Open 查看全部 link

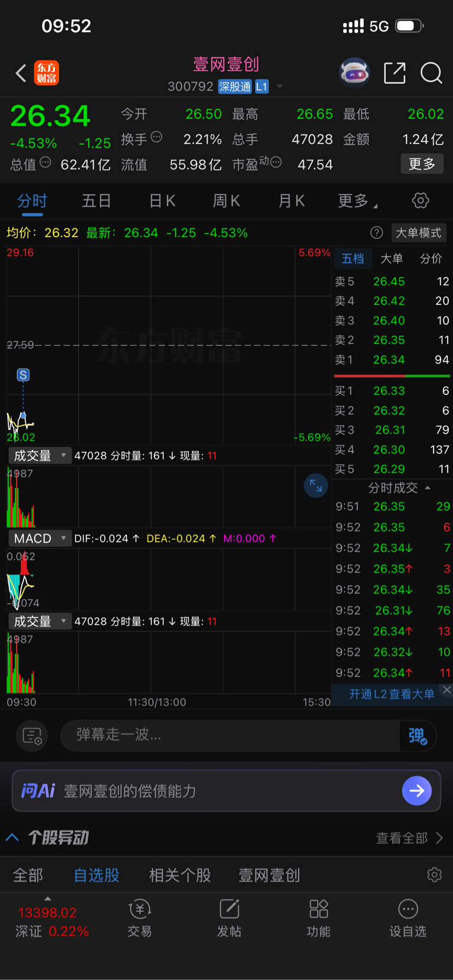pos(410,838)
